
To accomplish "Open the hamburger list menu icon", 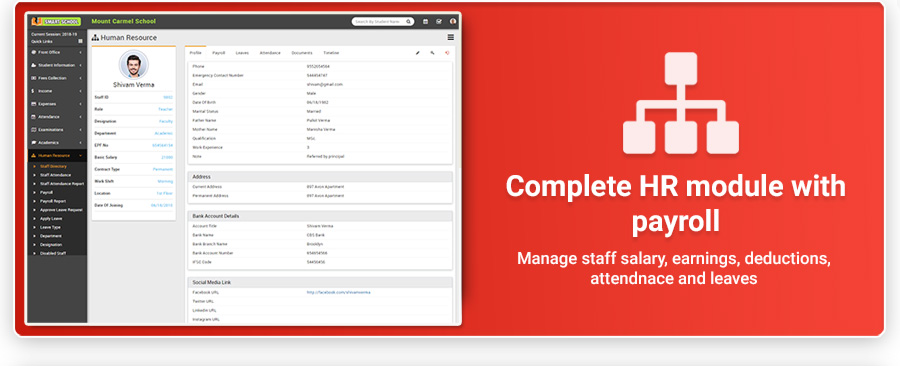I will pos(451,37).
